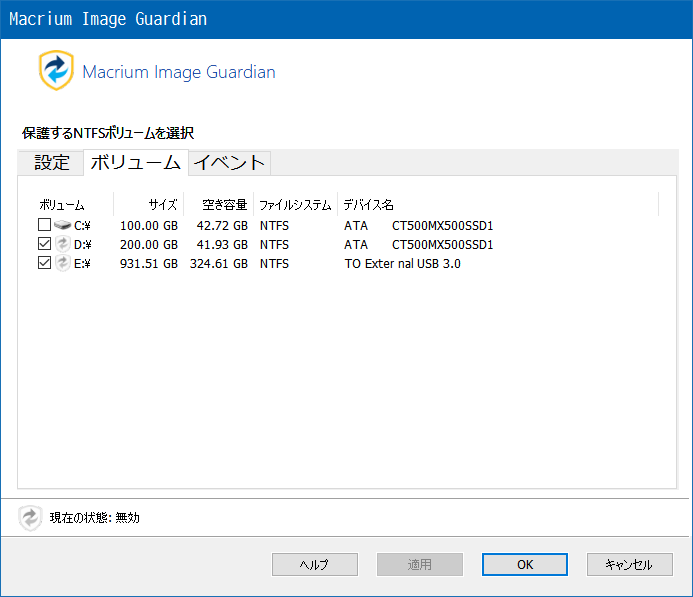Click the 現在の状態: 無効 status text
Screen dimensions: 693x597
click(95, 517)
